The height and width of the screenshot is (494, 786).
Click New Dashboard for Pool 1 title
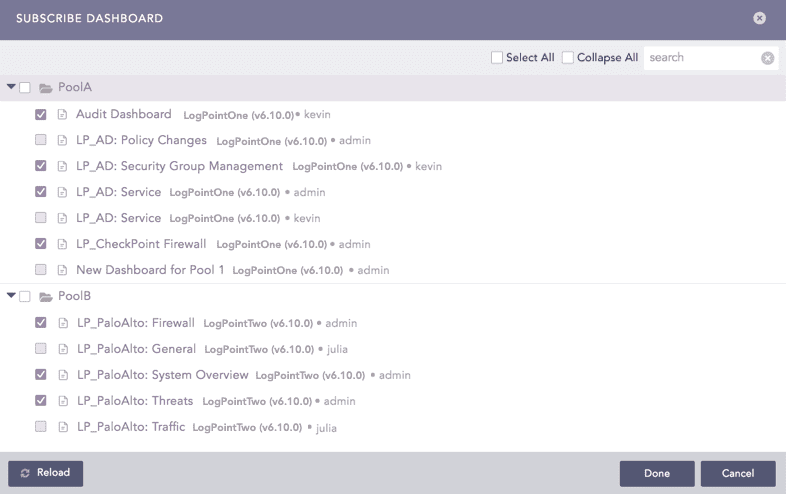click(x=150, y=270)
